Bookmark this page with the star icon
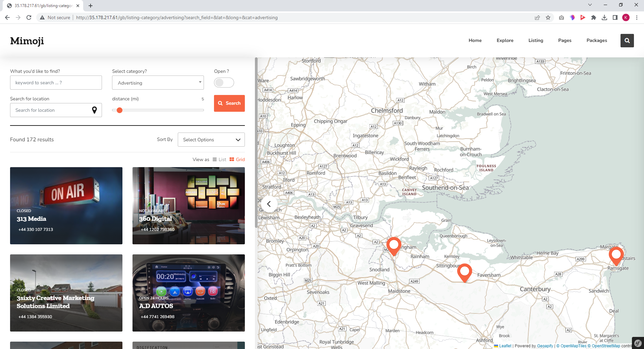Viewport: 644px width, 349px height. 548,17
